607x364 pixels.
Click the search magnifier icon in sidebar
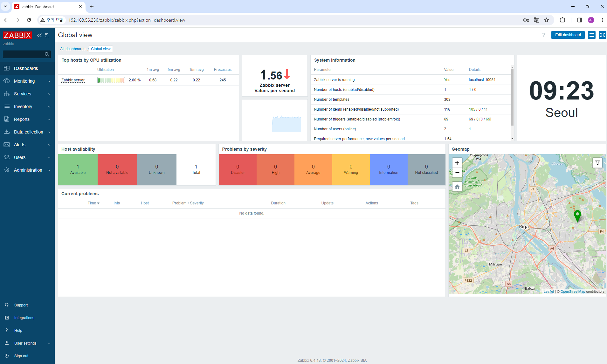tap(47, 54)
